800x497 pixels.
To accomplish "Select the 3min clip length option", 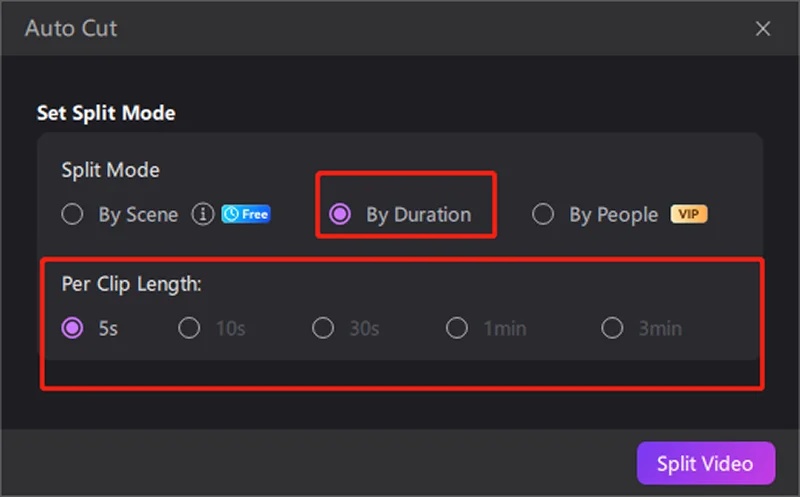I will 613,328.
